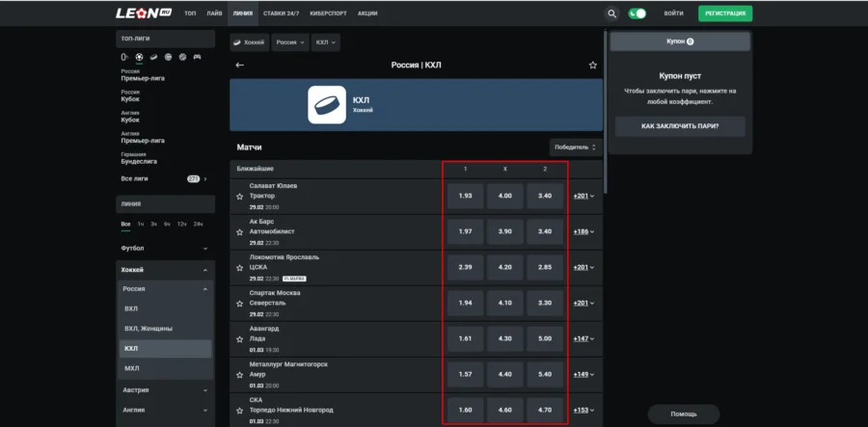Viewport: 868px width, 427px height.
Task: Expand the Австрия section in the sidebar
Action: point(164,390)
